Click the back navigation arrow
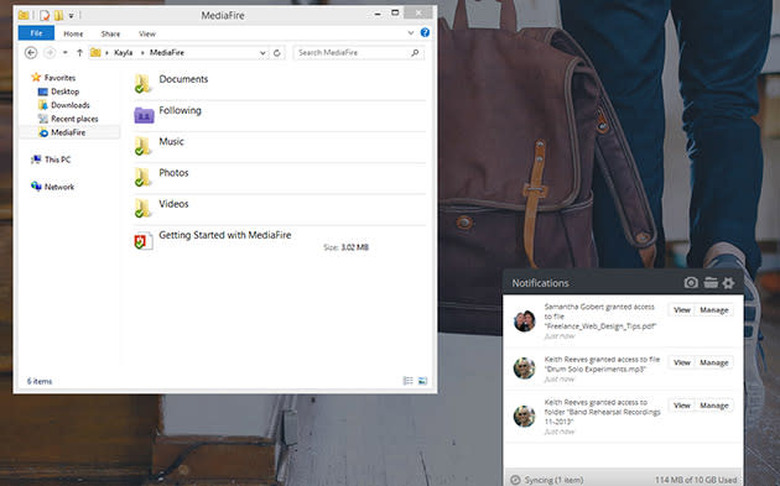 point(31,53)
